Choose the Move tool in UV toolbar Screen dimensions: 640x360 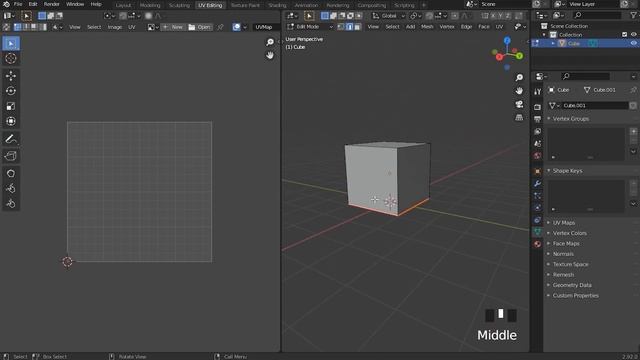pyautogui.click(x=11, y=76)
